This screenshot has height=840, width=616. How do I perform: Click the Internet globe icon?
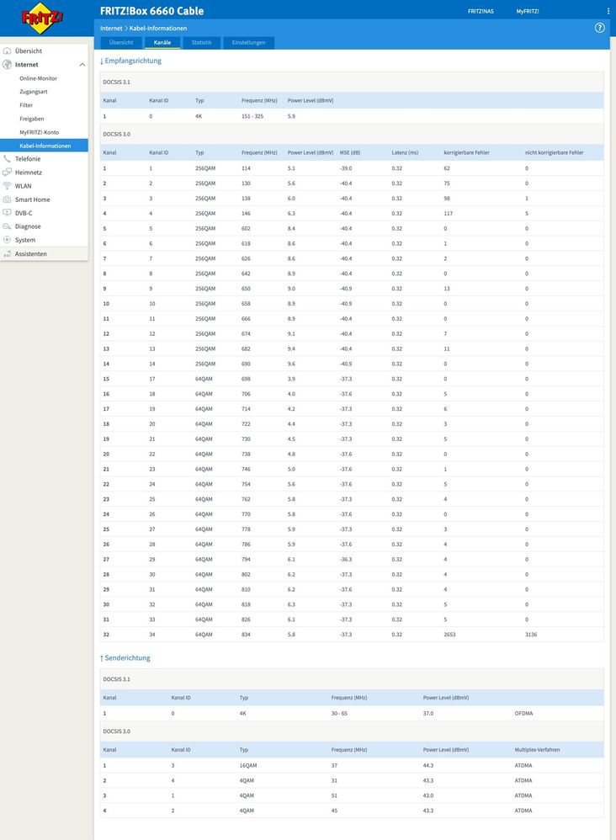[7, 64]
